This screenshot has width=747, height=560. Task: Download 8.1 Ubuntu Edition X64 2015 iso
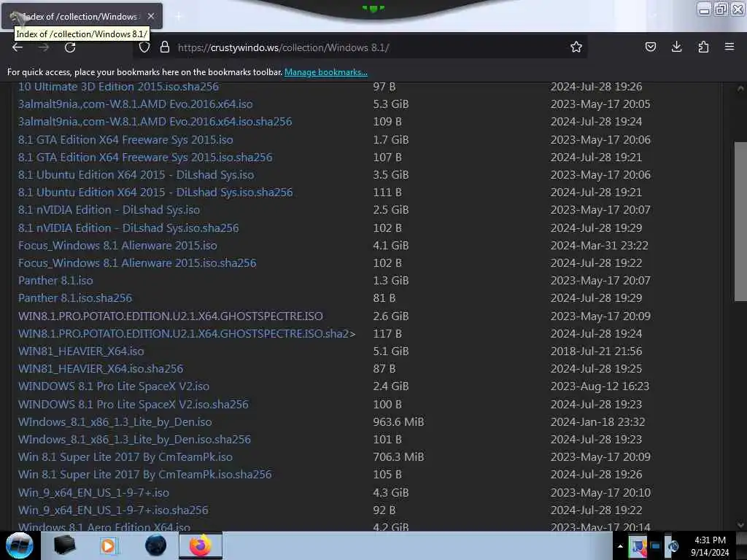tap(136, 175)
